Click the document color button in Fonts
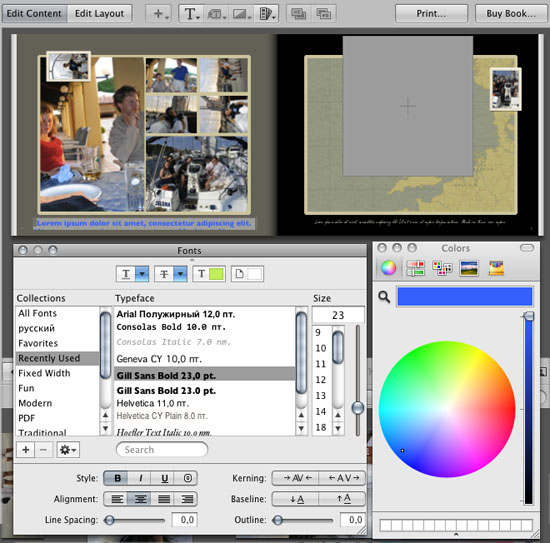Image resolution: width=550 pixels, height=543 pixels. coord(247,274)
